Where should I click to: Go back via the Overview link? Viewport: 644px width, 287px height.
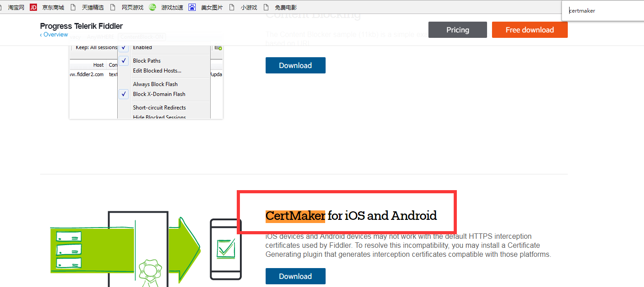point(54,35)
